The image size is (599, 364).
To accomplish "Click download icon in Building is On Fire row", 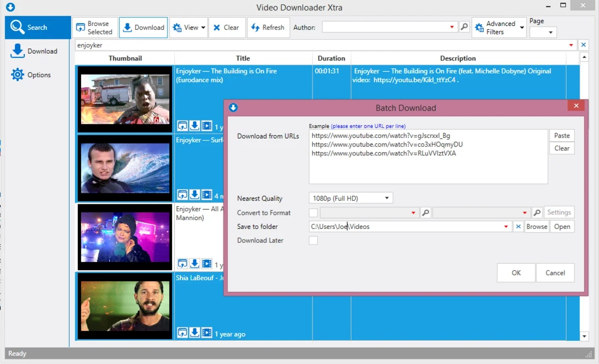I will pos(194,126).
